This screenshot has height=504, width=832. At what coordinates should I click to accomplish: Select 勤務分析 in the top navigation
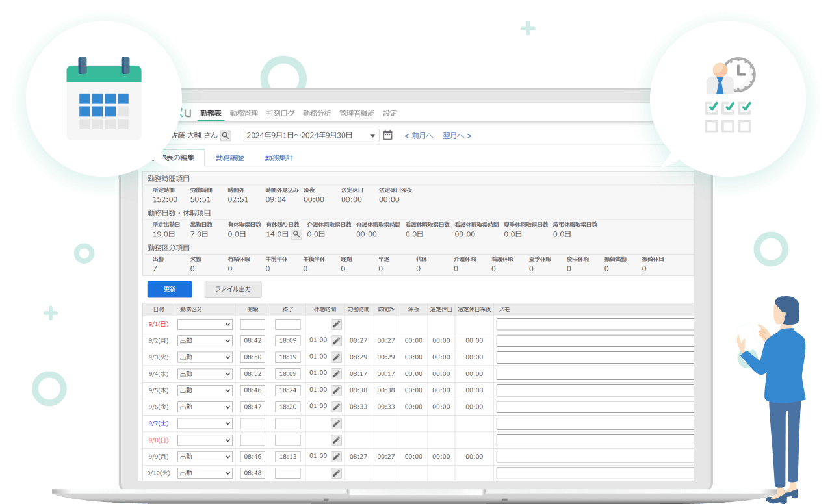click(317, 113)
